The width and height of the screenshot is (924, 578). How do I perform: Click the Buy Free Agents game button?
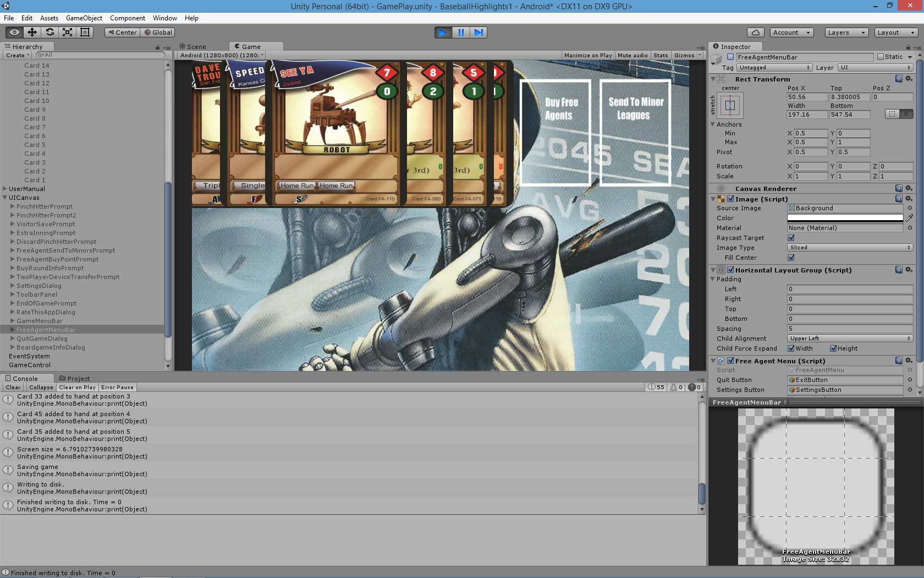[x=555, y=132]
